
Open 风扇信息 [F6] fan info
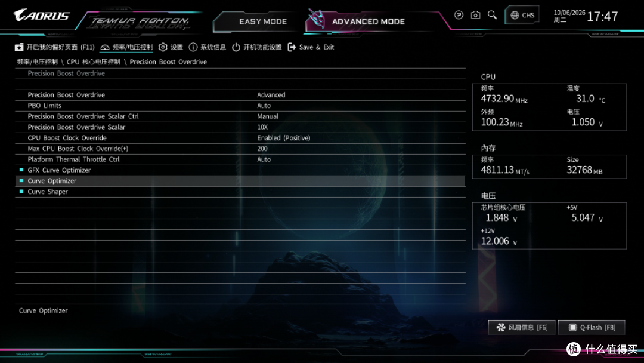click(522, 327)
